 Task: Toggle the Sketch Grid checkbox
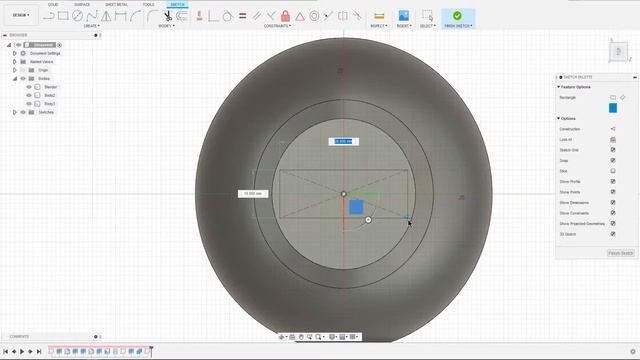[613, 150]
